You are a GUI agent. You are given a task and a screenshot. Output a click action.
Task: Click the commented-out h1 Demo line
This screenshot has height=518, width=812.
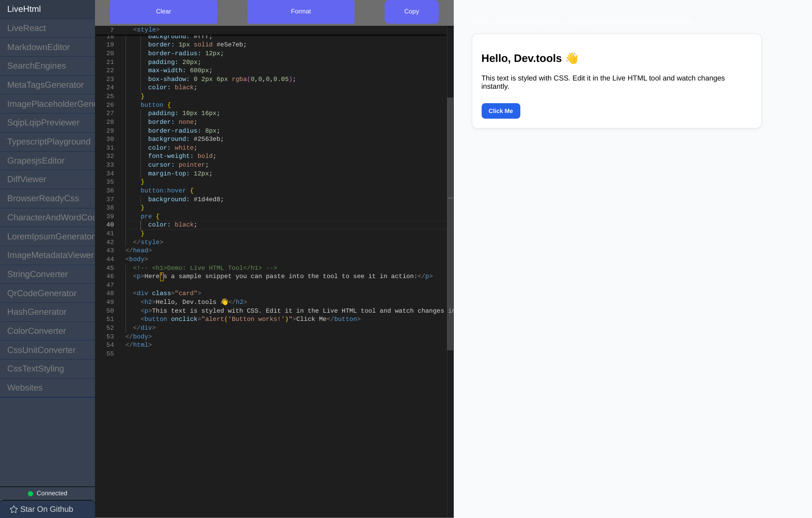(x=205, y=268)
